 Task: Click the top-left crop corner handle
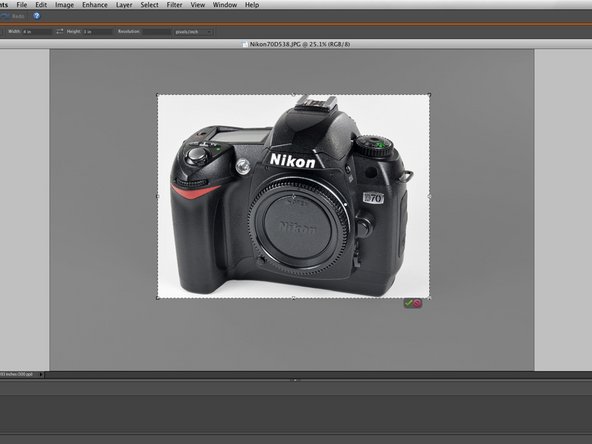point(157,94)
